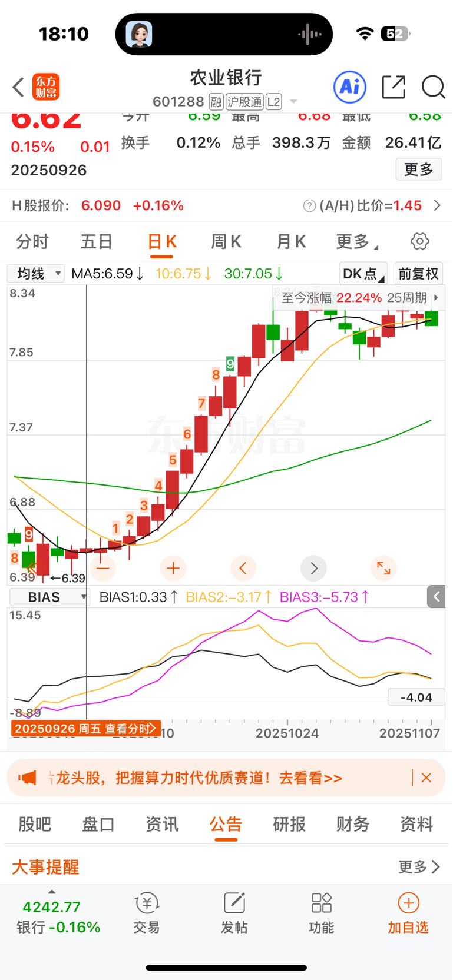Tap the MA5:6.59 value
The image size is (453, 980).
point(107,274)
